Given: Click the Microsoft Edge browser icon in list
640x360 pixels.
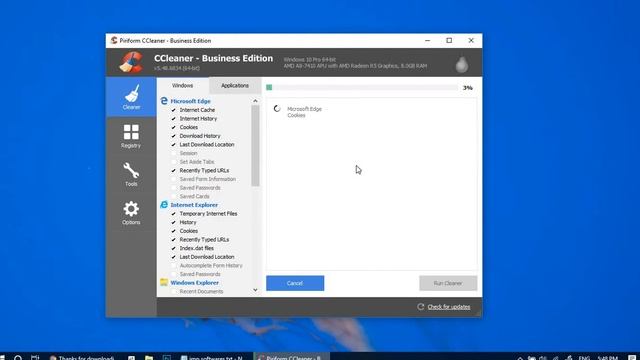Looking at the screenshot, I should 164,101.
